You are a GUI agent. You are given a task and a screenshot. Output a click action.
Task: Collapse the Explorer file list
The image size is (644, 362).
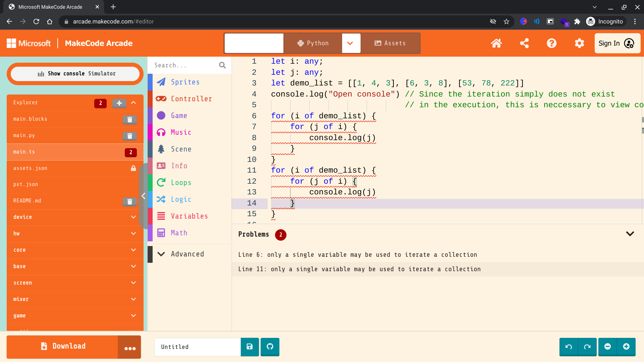pos(133,103)
